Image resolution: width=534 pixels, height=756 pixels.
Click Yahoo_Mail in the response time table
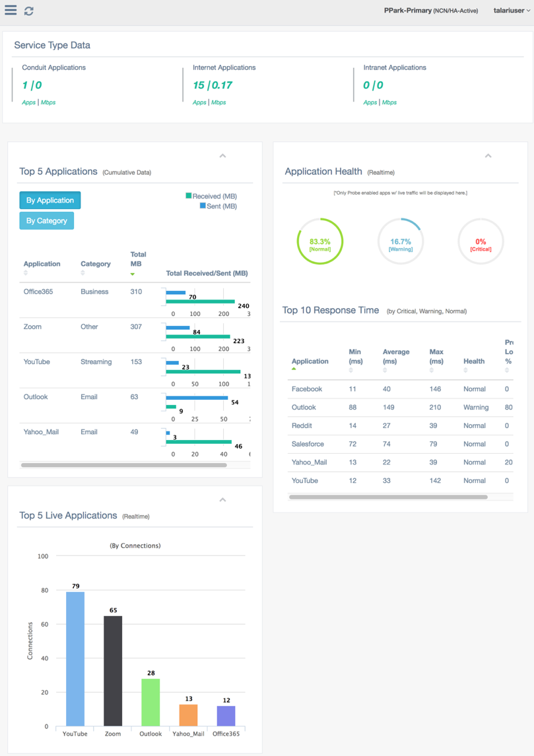coord(309,462)
